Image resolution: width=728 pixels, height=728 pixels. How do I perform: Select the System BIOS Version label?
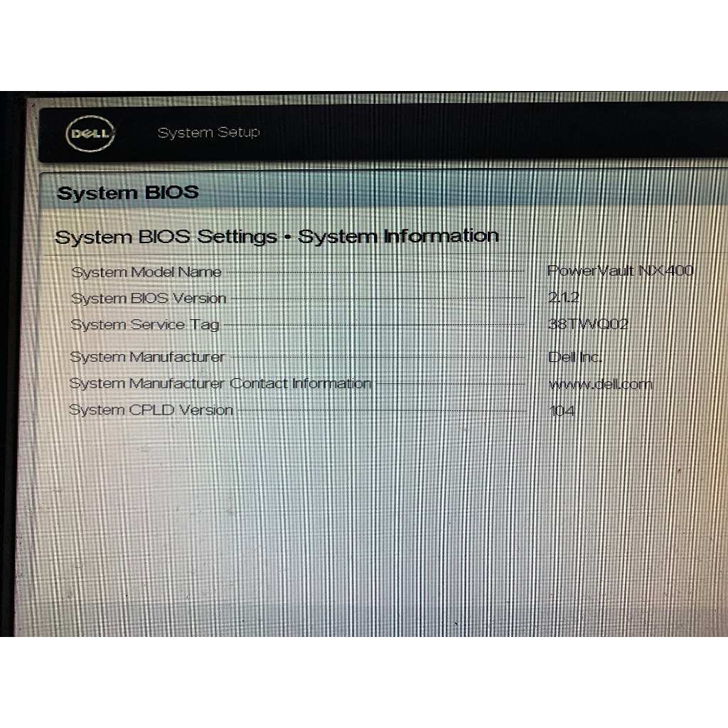coord(149,298)
